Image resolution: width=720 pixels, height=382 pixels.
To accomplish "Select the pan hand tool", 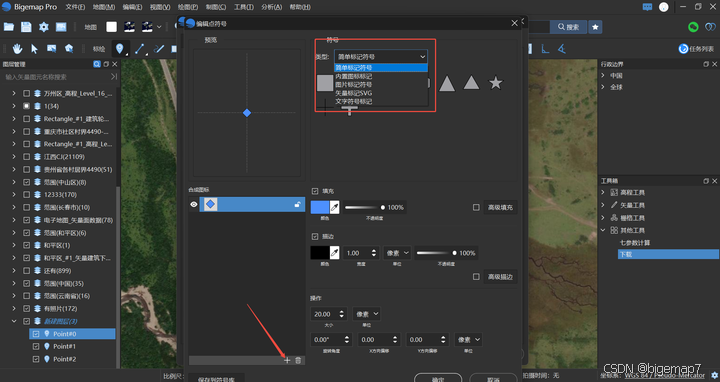I will [17, 48].
